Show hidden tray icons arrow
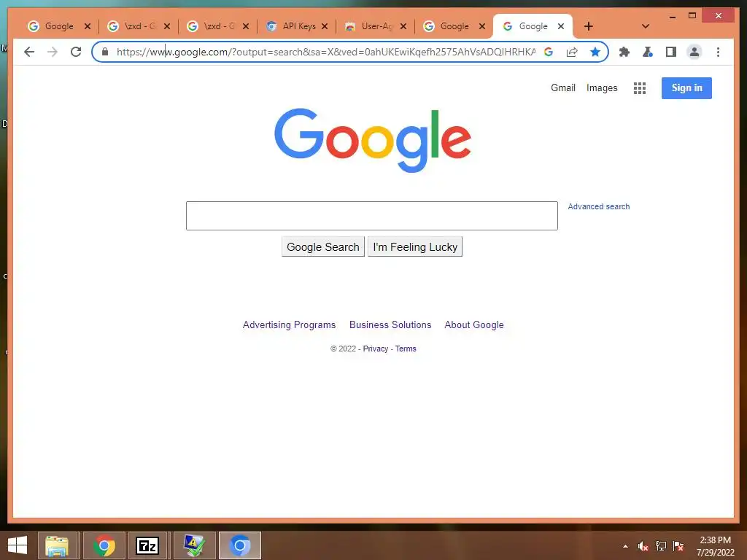 pyautogui.click(x=625, y=546)
